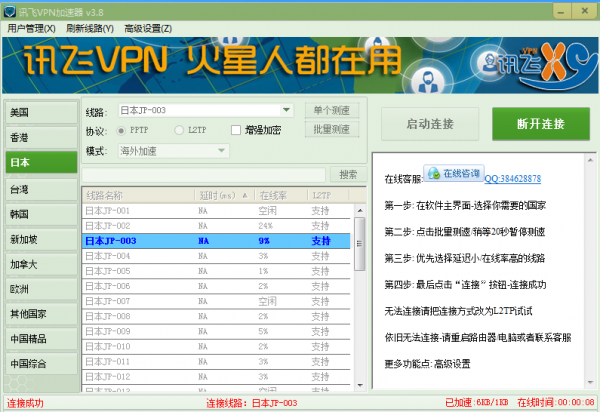Open the 高级设置(Z) menu
The height and width of the screenshot is (412, 600).
click(148, 29)
